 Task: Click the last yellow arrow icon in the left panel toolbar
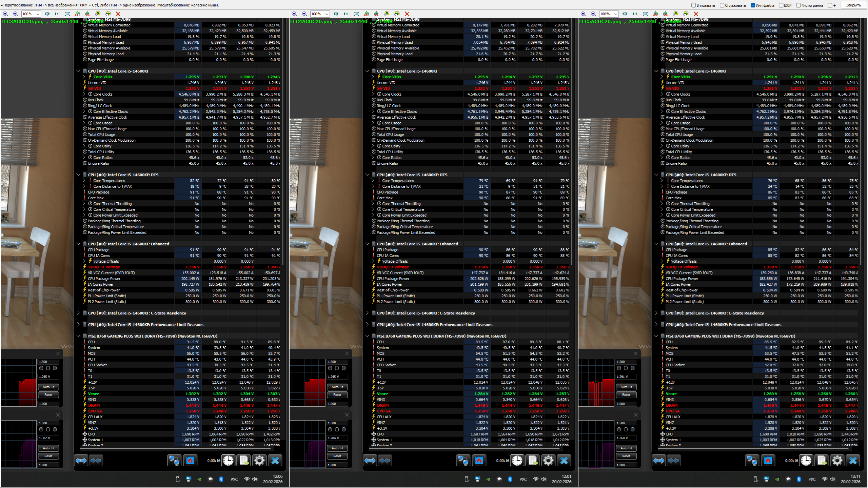click(108, 14)
